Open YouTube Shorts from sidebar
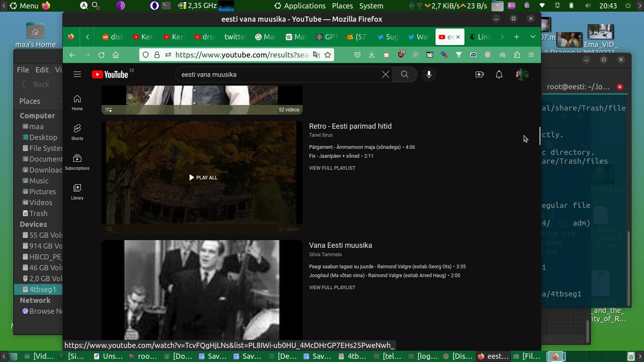Screen dimensions: 644x362 77,132
